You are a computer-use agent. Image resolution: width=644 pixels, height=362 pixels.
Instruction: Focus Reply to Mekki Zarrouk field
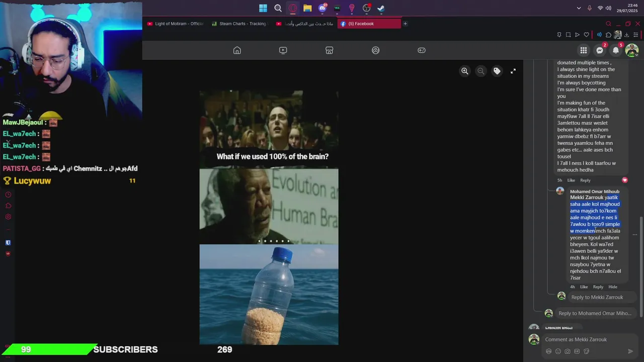(x=603, y=297)
